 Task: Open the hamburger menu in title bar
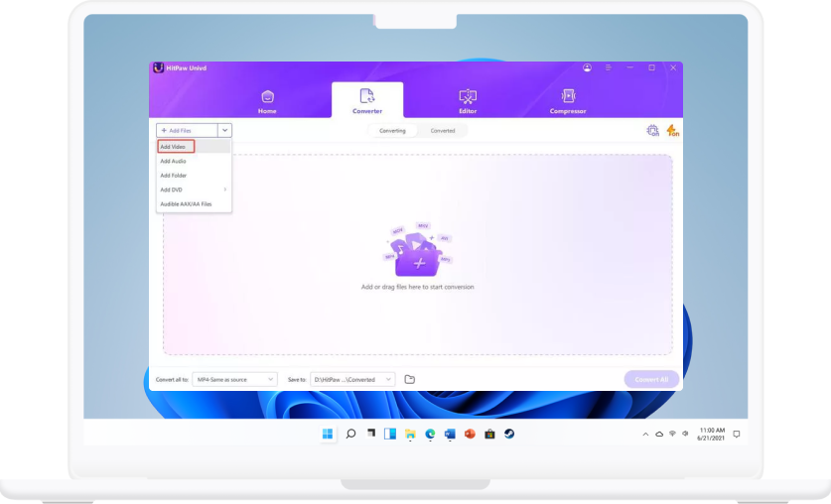tap(609, 67)
